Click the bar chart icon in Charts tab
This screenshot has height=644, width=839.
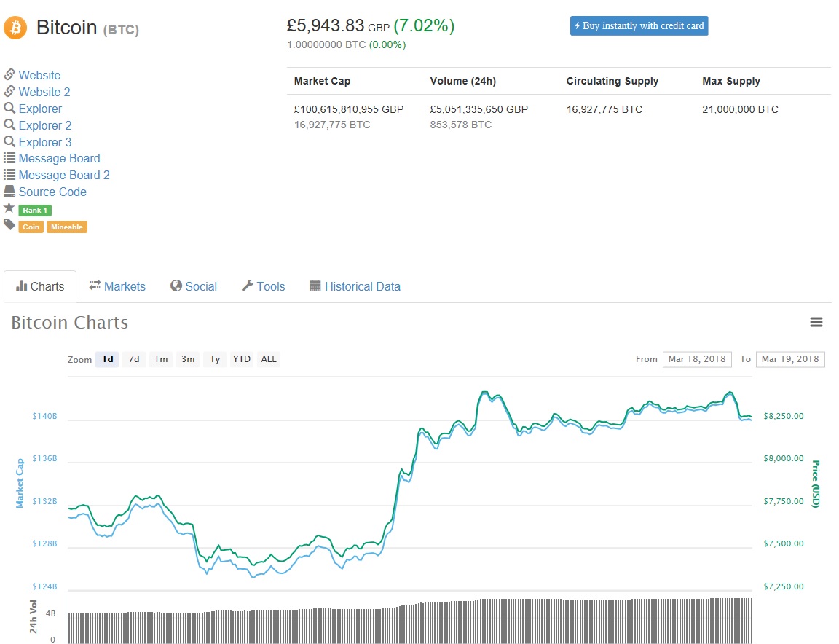click(21, 286)
